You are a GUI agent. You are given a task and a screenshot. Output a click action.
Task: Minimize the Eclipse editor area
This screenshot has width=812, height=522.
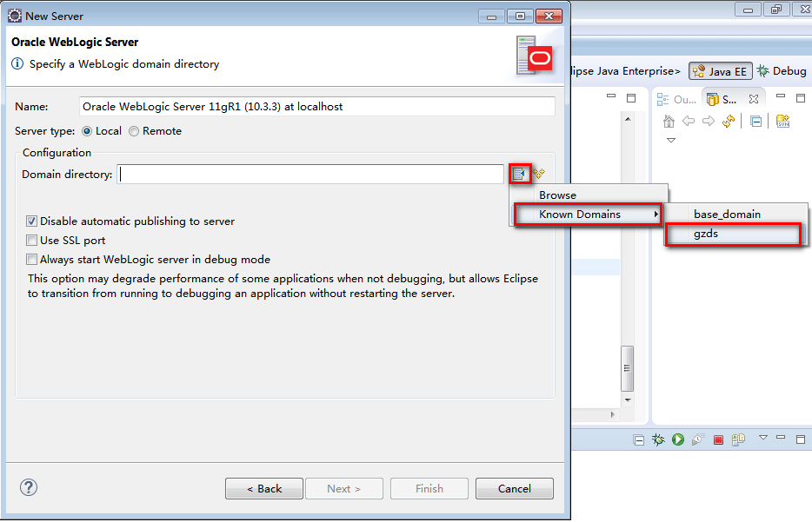tap(611, 96)
